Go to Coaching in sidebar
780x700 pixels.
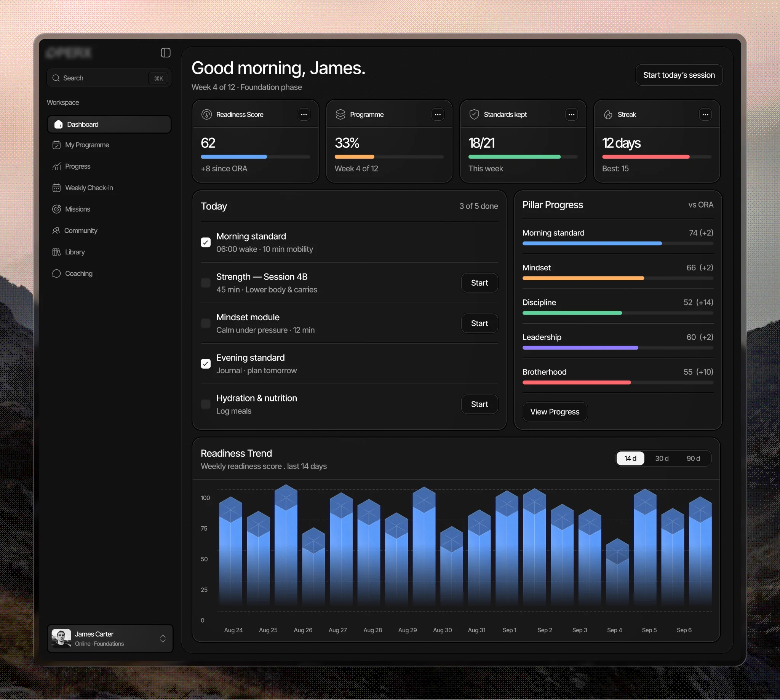109,273
